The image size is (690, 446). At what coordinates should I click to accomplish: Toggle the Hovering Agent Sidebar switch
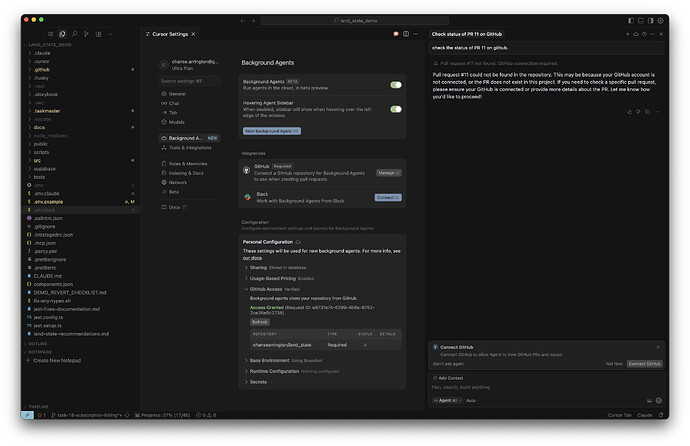pyautogui.click(x=396, y=109)
